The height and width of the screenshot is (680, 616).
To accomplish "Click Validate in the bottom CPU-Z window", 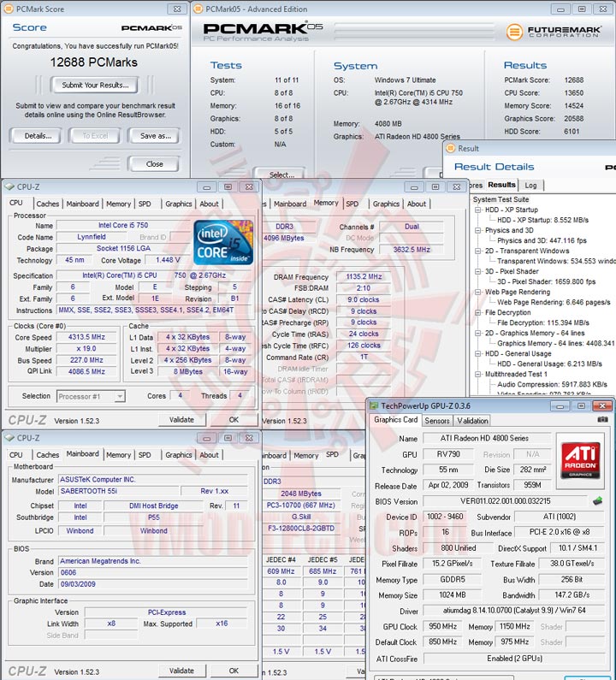I will [181, 671].
